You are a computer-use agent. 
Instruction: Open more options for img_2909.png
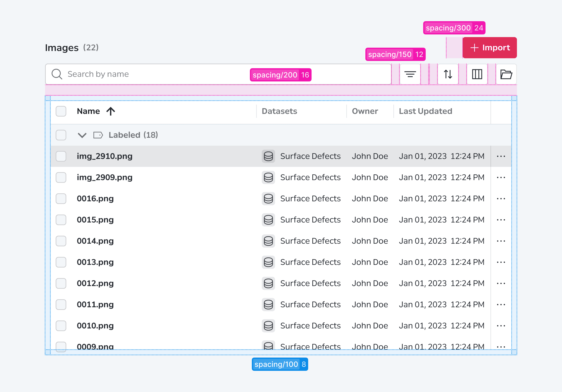(x=501, y=177)
